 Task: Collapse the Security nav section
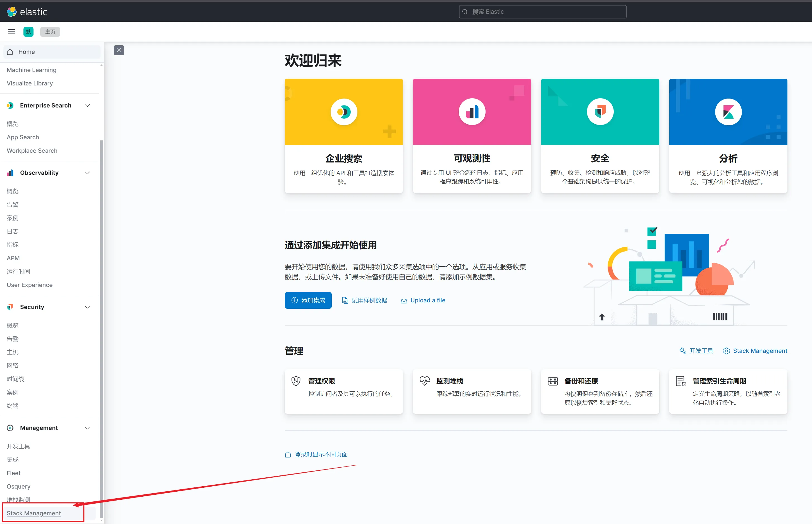pos(87,307)
